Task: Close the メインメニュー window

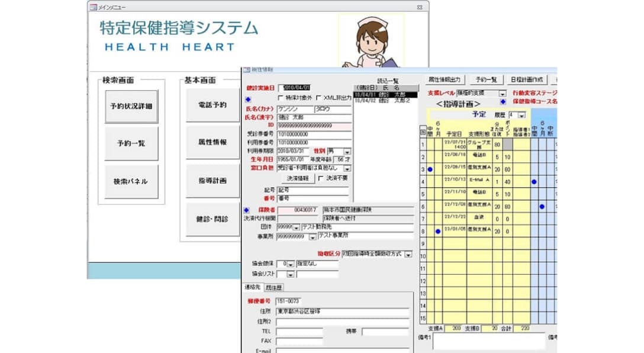Action: (419, 7)
